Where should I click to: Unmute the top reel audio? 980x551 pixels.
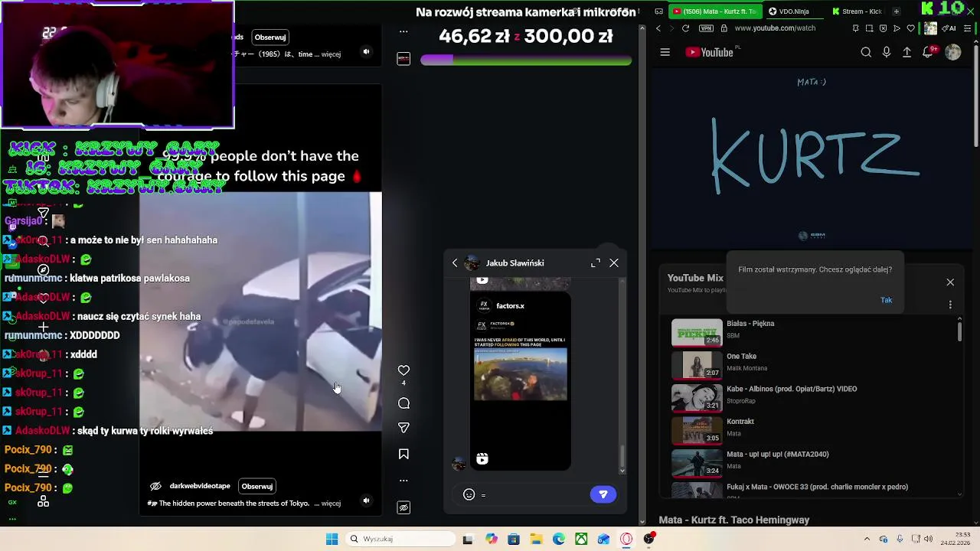(366, 52)
